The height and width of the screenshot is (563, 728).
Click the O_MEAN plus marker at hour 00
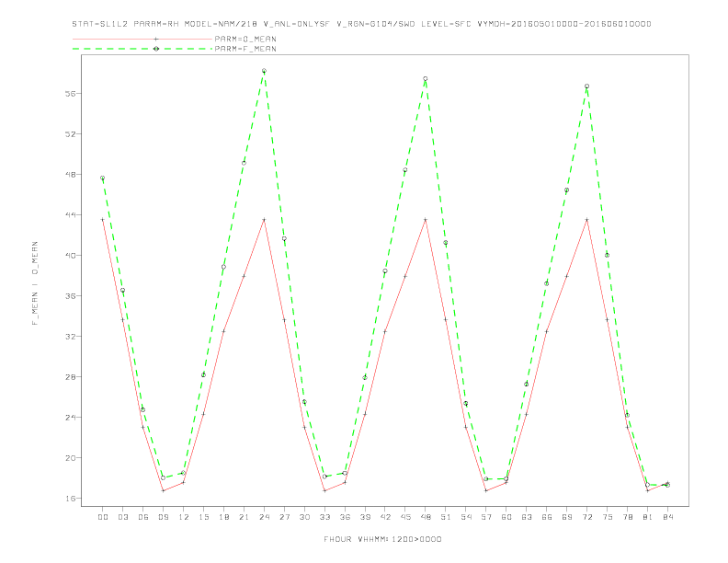(103, 219)
